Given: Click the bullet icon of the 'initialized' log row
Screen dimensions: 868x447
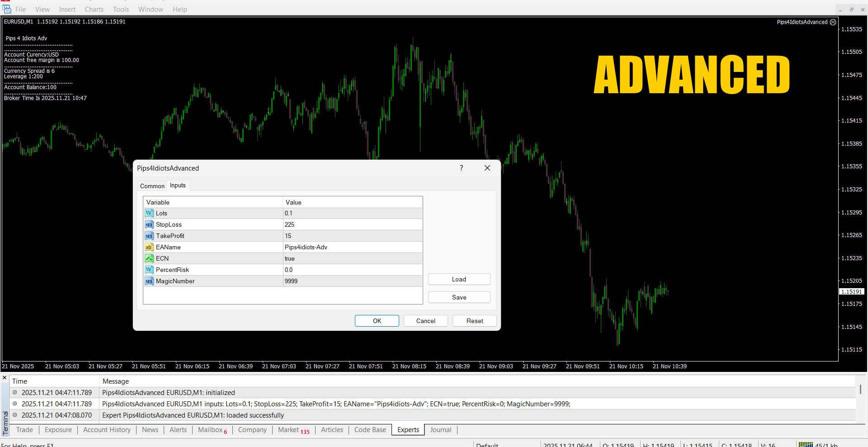Looking at the screenshot, I should point(15,392).
